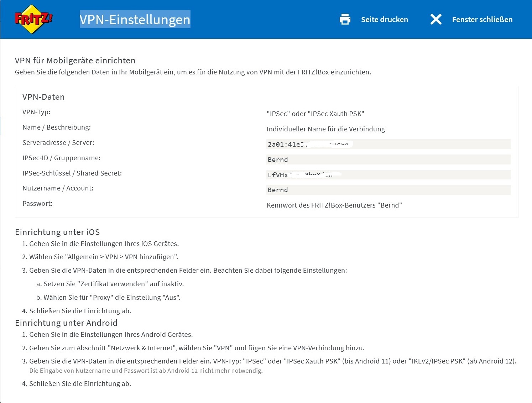
Task: Click the Nutzername Account value Bernd
Action: point(388,190)
